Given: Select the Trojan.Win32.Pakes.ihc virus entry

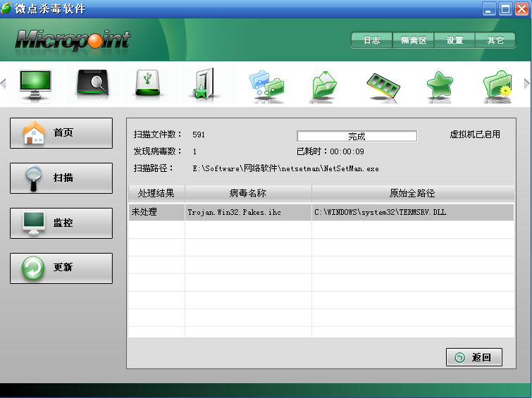Looking at the screenshot, I should pyautogui.click(x=248, y=212).
